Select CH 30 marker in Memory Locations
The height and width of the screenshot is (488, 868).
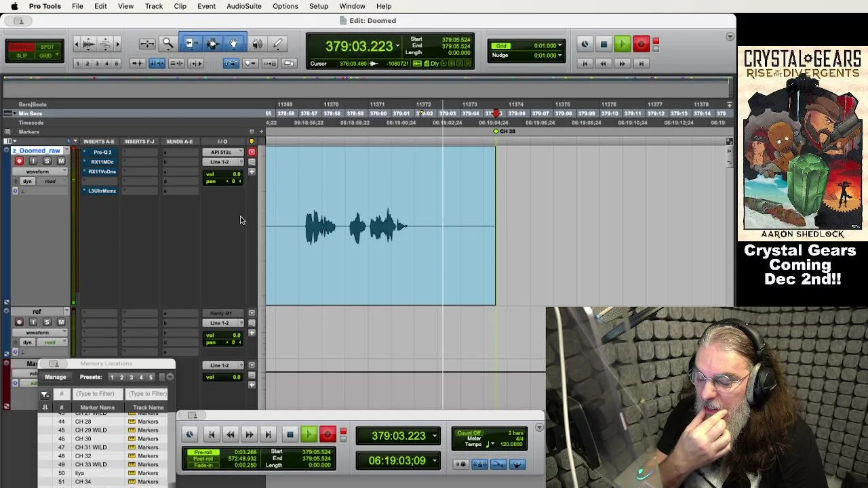83,439
